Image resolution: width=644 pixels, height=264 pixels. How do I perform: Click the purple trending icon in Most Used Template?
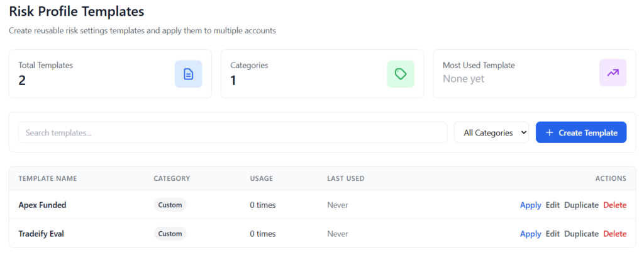(x=613, y=73)
